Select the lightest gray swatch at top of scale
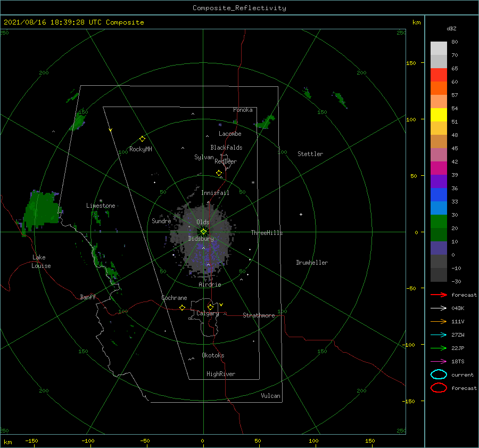The height and width of the screenshot is (448, 479). [439, 48]
